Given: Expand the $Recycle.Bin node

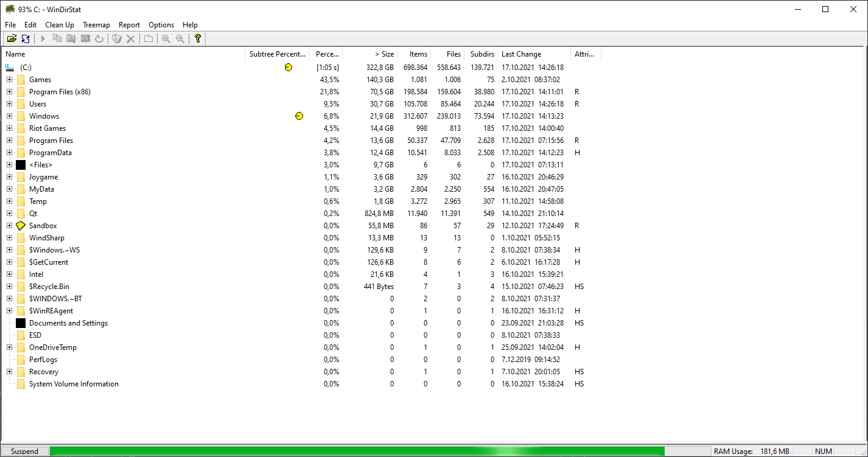Looking at the screenshot, I should point(9,287).
